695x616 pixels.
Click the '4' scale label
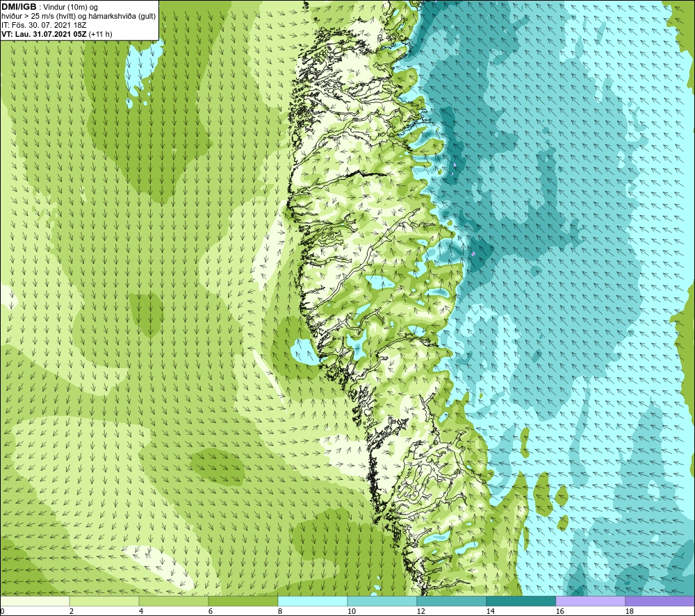click(x=141, y=611)
